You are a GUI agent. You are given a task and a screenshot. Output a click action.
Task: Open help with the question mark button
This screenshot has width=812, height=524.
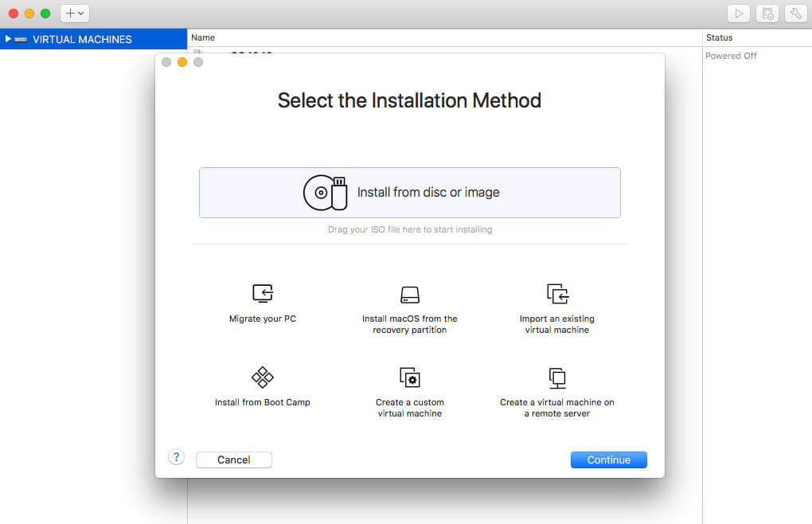176,457
